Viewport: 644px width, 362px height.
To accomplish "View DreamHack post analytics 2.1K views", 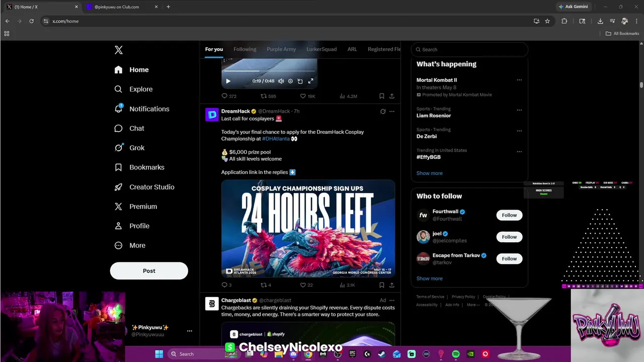I will point(347,285).
